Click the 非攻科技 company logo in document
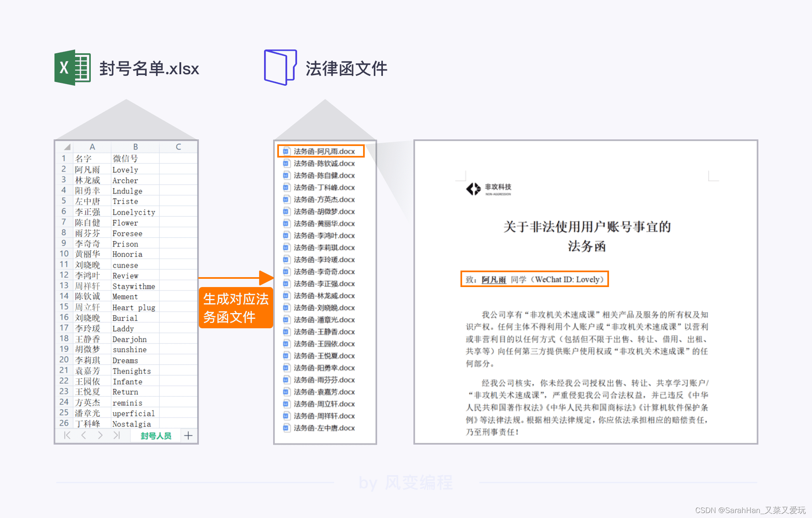The image size is (812, 518). click(474, 189)
